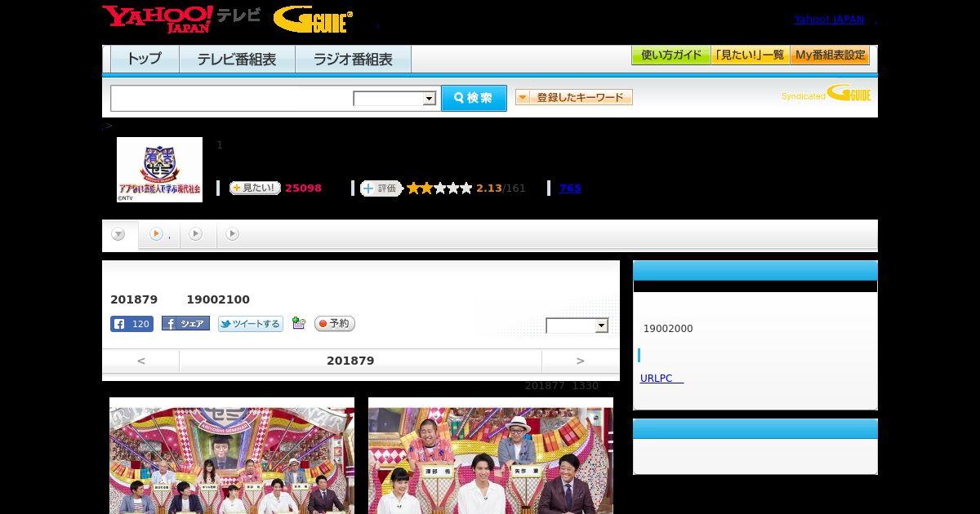The height and width of the screenshot is (514, 980).
Task: Click the 25098 want-to-watch count
Action: 303,188
